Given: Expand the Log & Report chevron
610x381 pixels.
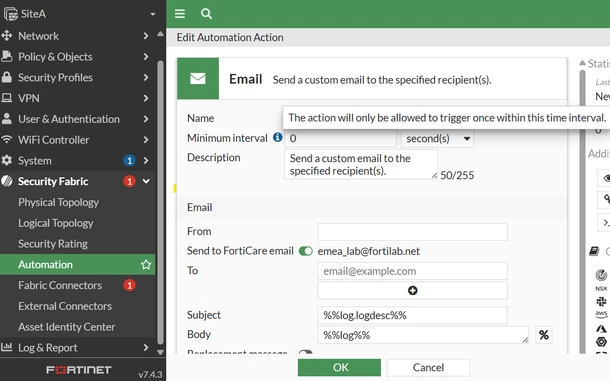Looking at the screenshot, I should coord(146,347).
